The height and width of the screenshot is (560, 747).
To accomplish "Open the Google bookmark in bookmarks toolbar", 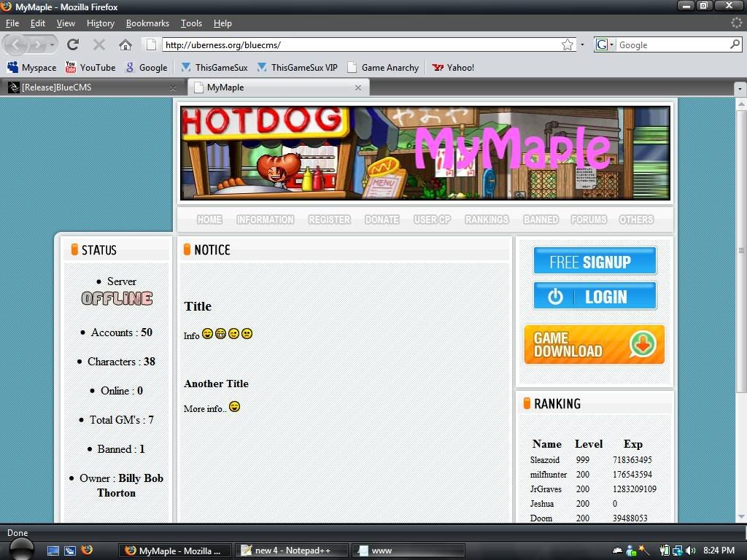I will (x=146, y=67).
